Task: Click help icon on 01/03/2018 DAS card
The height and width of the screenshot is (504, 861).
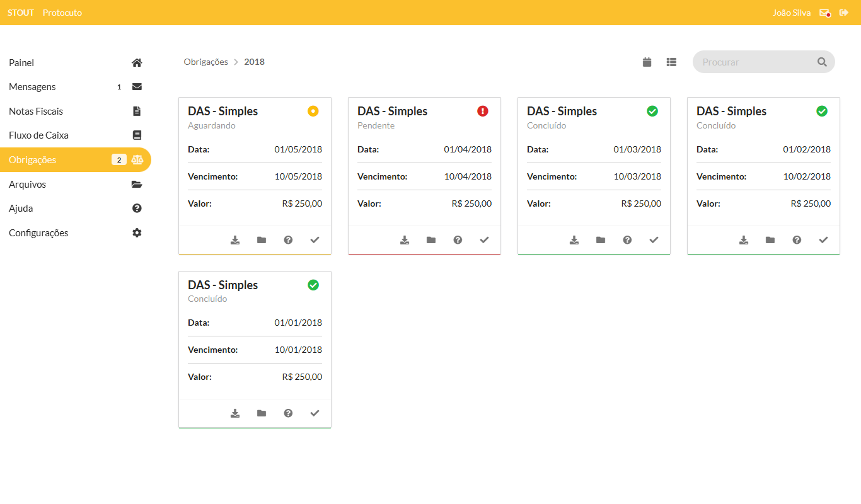Action: click(627, 240)
